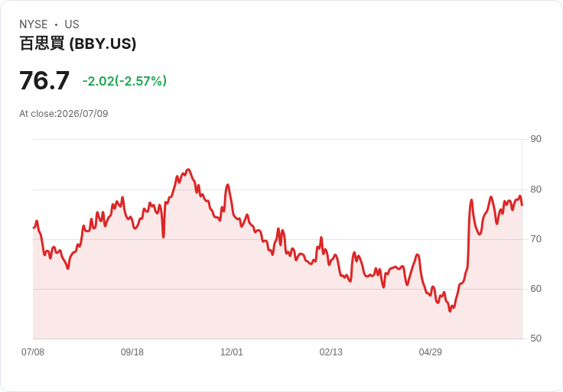Select the US market label
Viewport: 563px width, 392px height.
click(x=72, y=24)
